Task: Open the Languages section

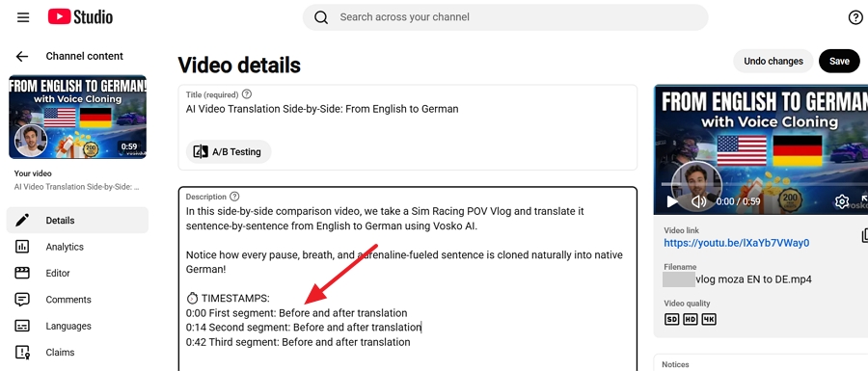Action: 77,327
